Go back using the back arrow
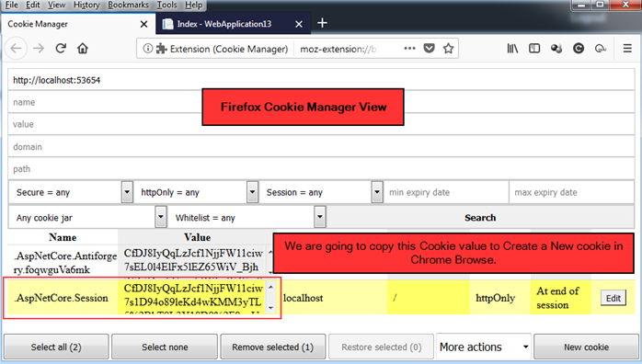642x364 pixels. (x=16, y=49)
